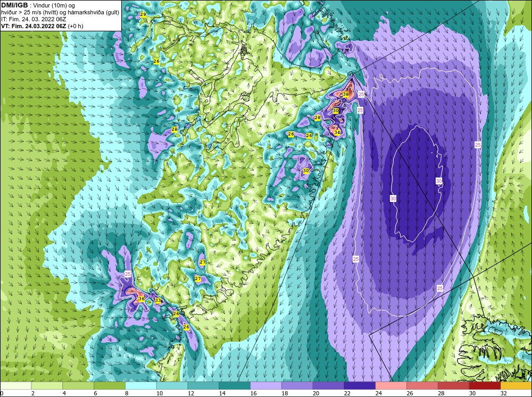Click the 20–22 m/s purple legend swatch
Image resolution: width=532 pixels, height=397 pixels.
coord(328,385)
